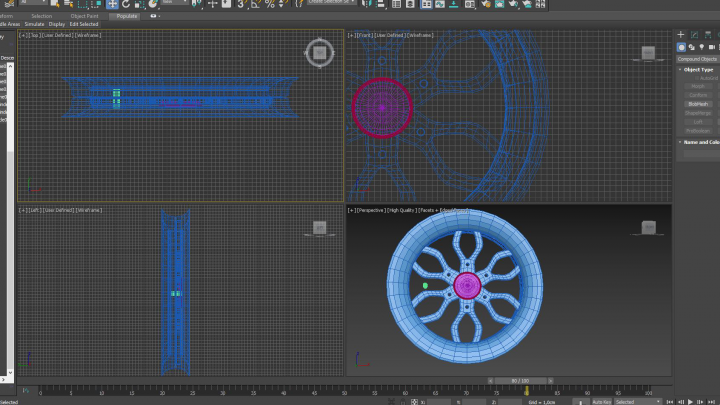Select the Geometry category icon
This screenshot has width=720, height=405.
(681, 47)
